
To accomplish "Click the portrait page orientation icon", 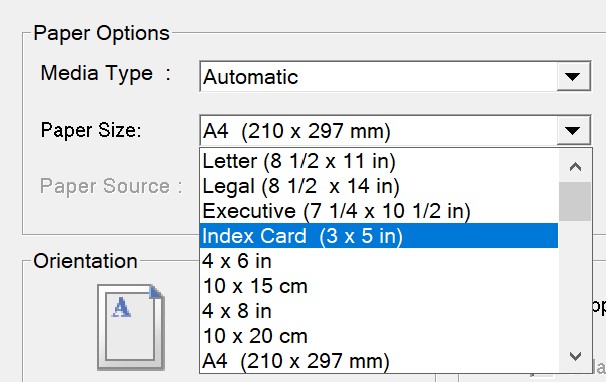I will click(x=131, y=327).
